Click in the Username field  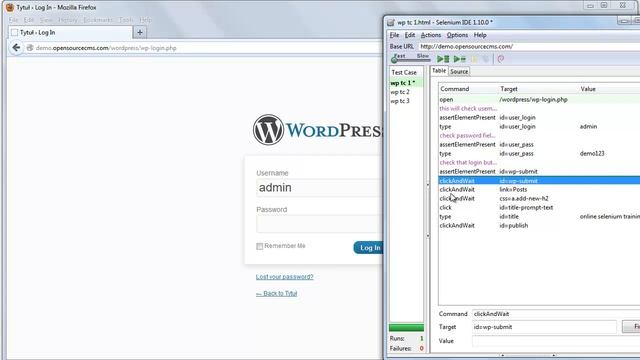coord(320,188)
